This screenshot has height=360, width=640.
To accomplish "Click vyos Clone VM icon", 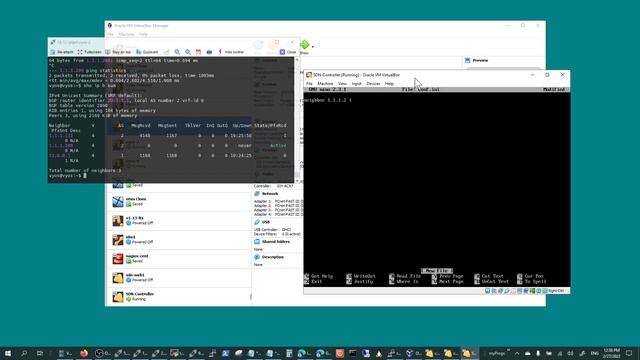I will (x=118, y=202).
